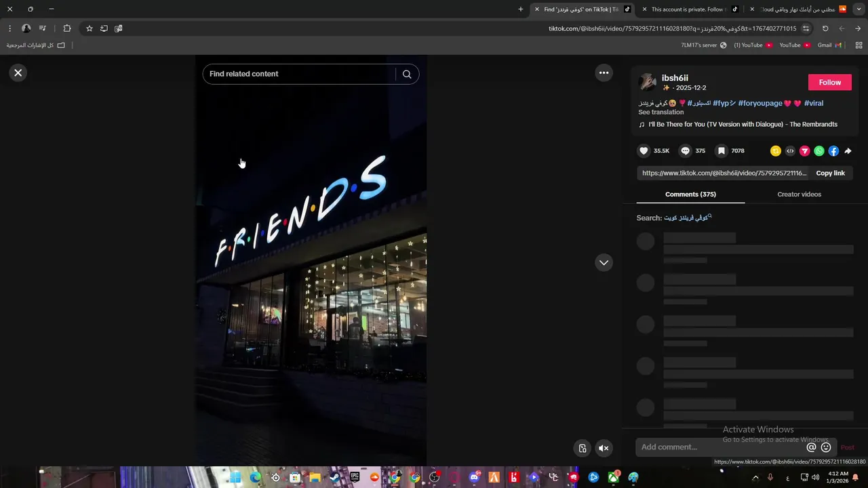The image size is (868, 488).
Task: Click the site info icon in address bar
Action: pyautogui.click(x=806, y=28)
